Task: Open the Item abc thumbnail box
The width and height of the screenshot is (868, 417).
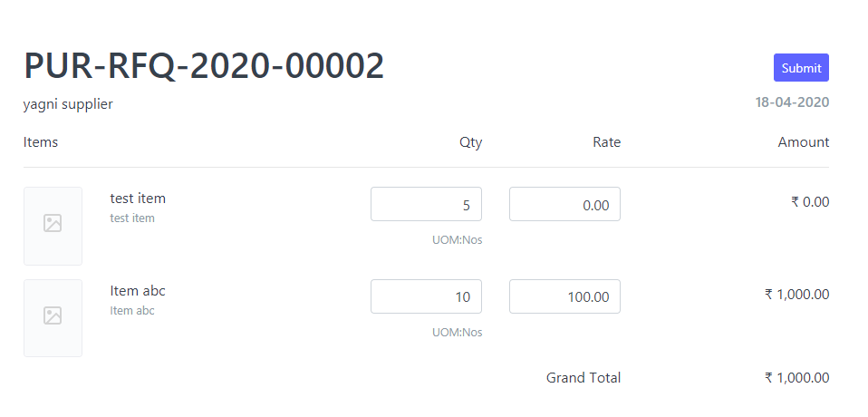Action: tap(53, 318)
